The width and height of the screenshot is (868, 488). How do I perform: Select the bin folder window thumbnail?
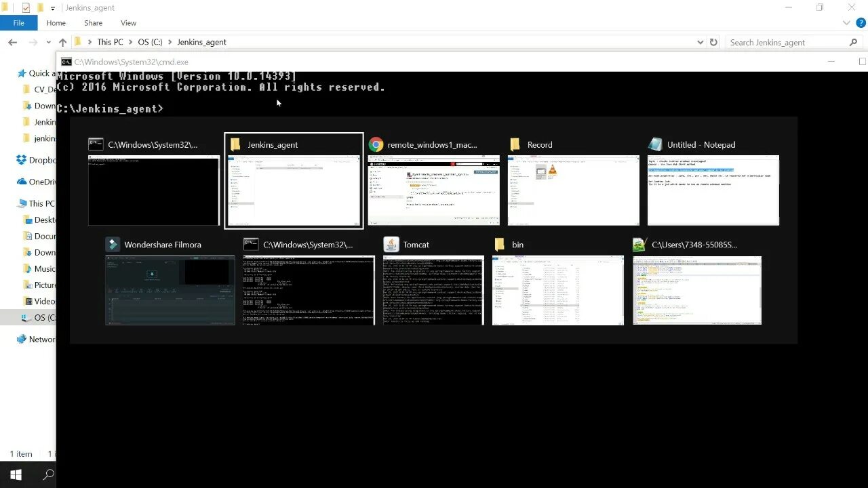tap(557, 290)
